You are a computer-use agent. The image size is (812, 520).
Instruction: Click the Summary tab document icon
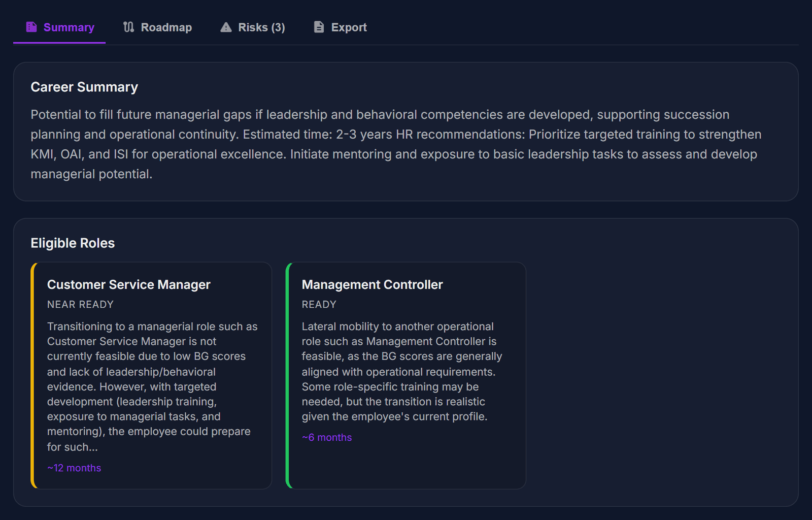31,27
